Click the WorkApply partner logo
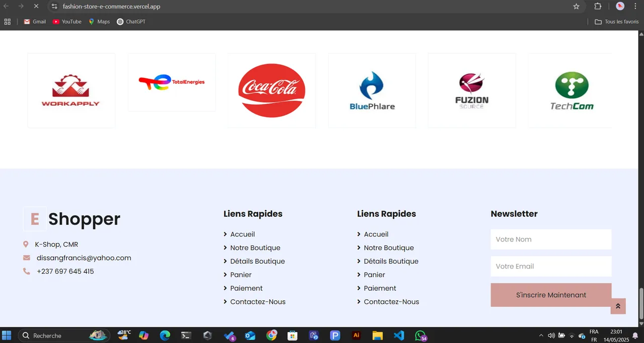This screenshot has width=644, height=343. [71, 91]
